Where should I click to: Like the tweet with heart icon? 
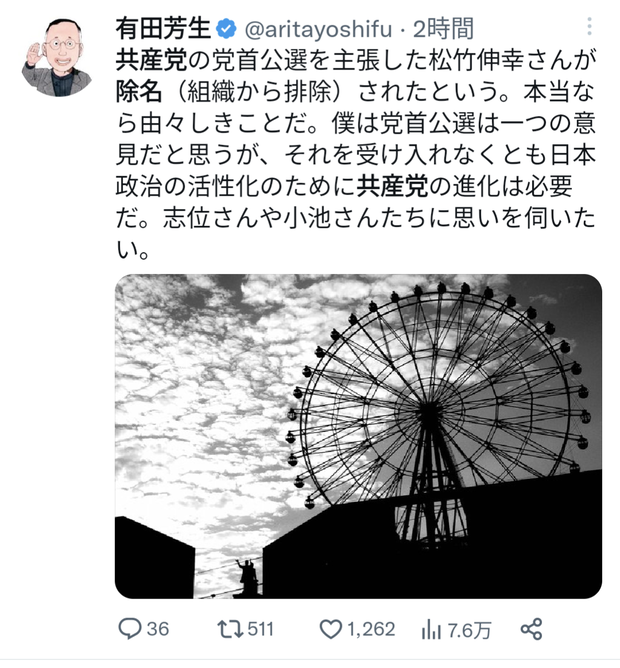click(331, 629)
